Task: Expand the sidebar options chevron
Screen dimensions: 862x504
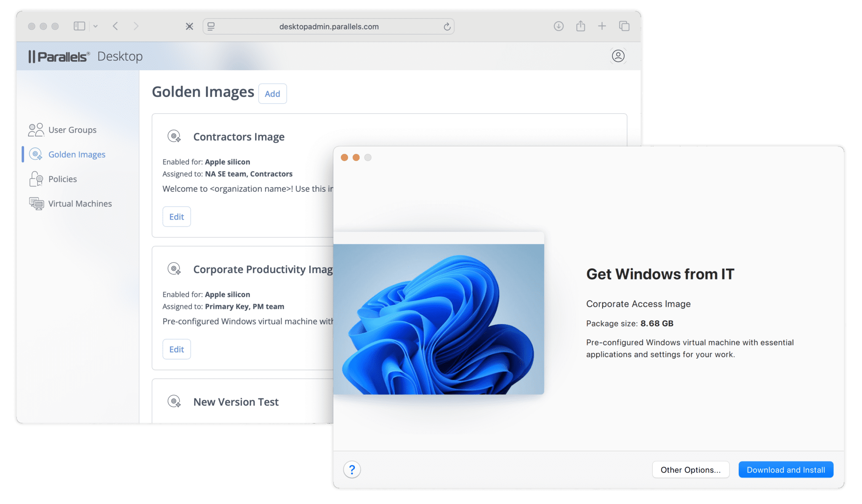Action: (96, 26)
